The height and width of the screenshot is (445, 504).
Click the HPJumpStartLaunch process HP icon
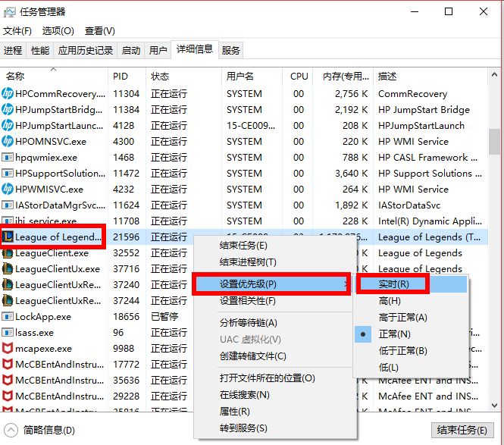coord(8,125)
